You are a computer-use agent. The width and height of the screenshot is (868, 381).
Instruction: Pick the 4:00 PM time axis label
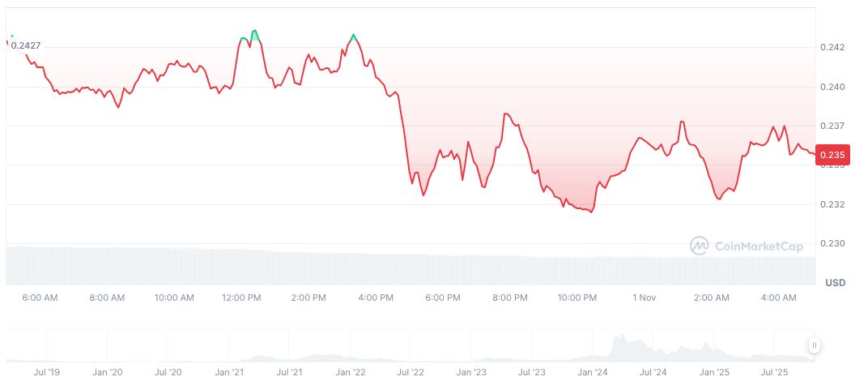376,298
